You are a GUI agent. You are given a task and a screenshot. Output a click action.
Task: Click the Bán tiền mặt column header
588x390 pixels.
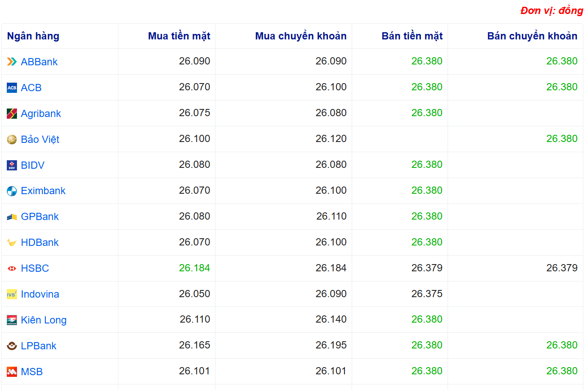point(412,36)
